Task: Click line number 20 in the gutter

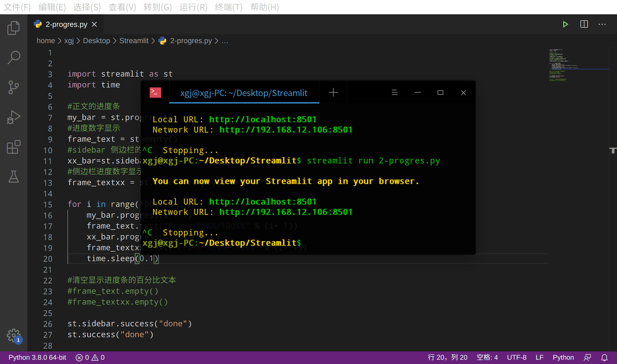Action: click(48, 259)
